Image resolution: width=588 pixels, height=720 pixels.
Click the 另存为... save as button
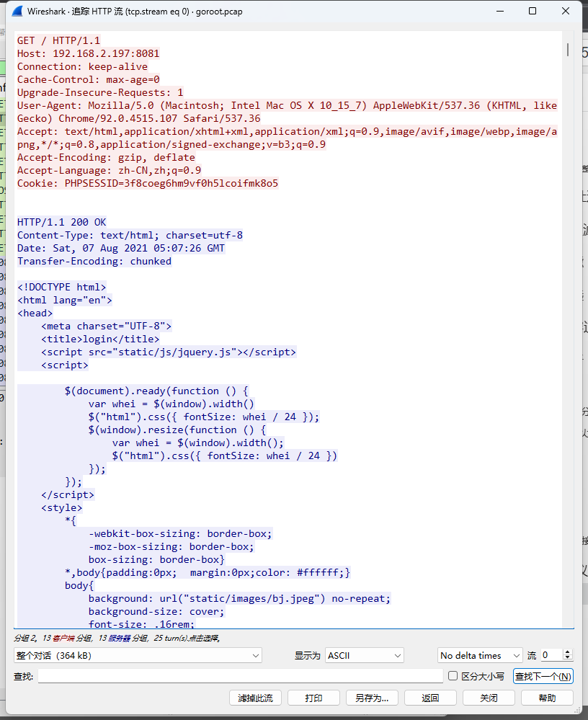coord(372,698)
